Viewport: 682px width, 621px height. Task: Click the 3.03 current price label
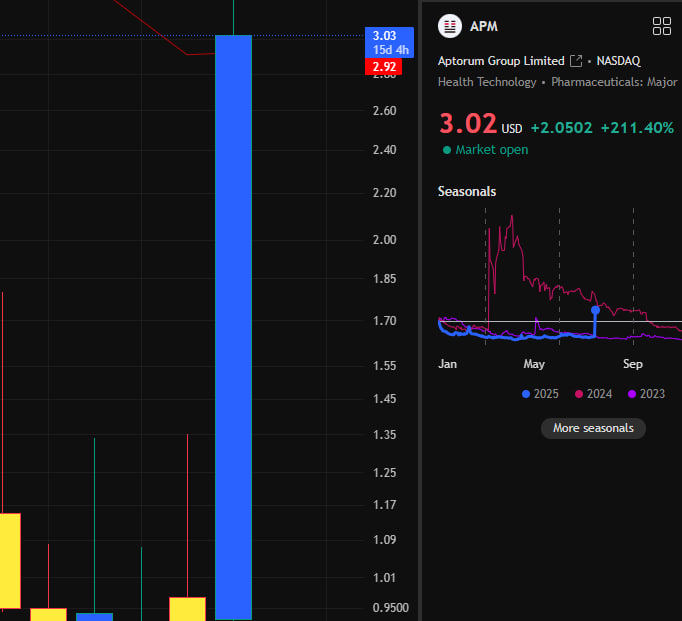point(389,43)
